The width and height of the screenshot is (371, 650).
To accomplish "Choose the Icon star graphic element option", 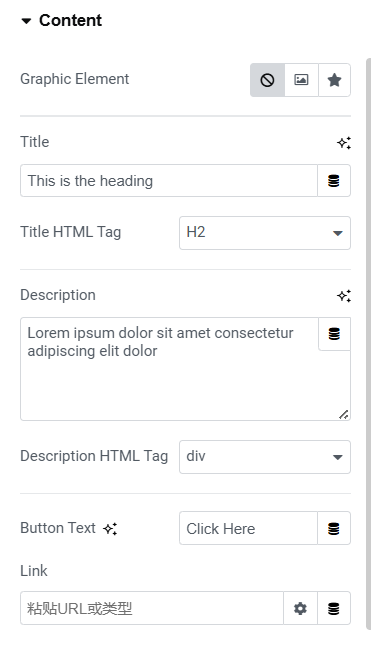I will point(335,80).
